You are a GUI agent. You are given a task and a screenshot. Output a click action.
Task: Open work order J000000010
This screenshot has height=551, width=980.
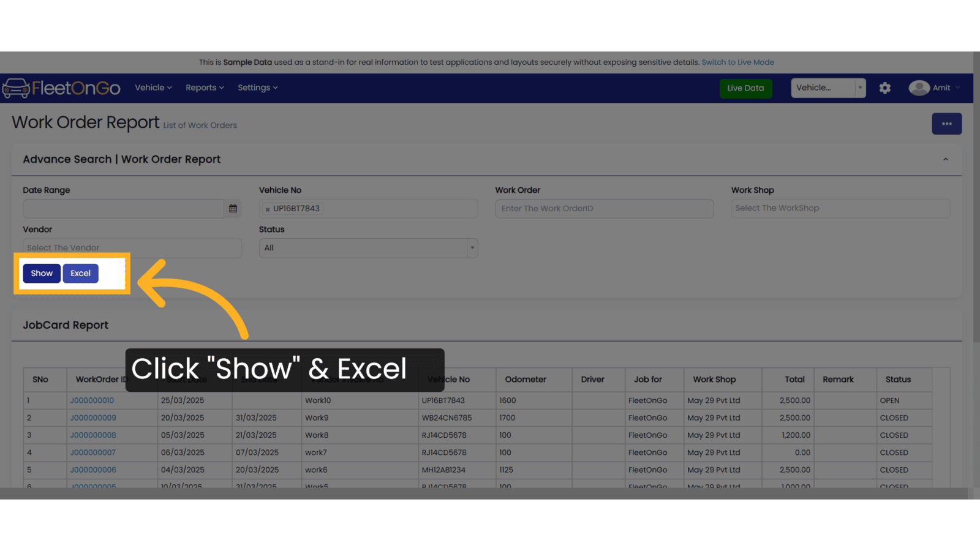92,400
